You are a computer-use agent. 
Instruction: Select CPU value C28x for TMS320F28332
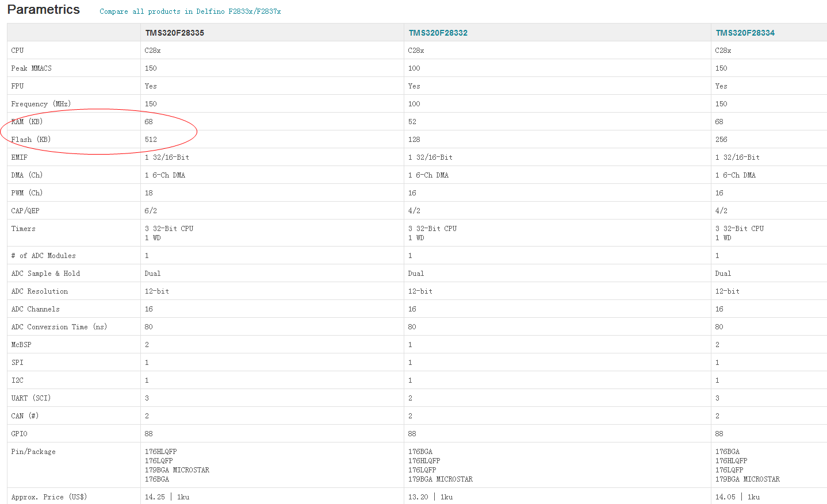click(416, 51)
